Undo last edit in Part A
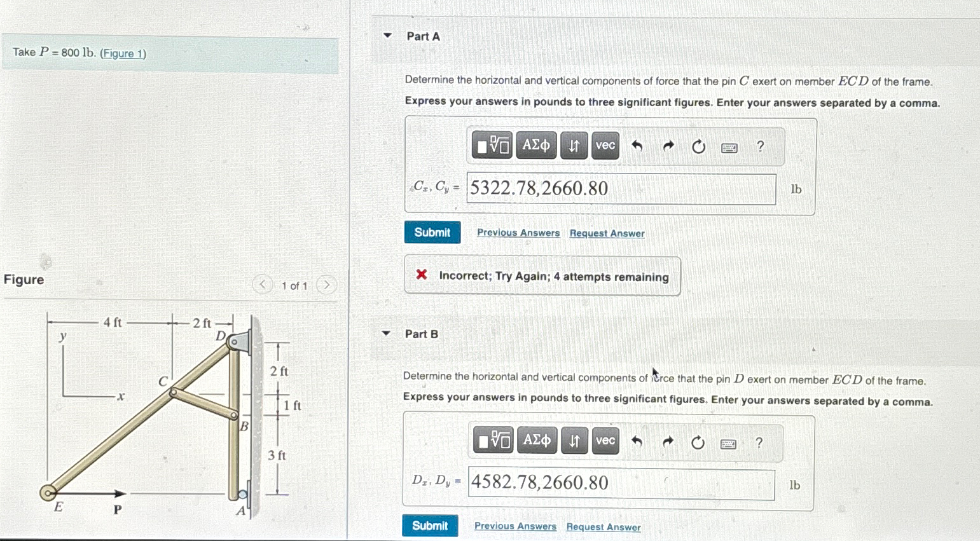 coord(637,146)
